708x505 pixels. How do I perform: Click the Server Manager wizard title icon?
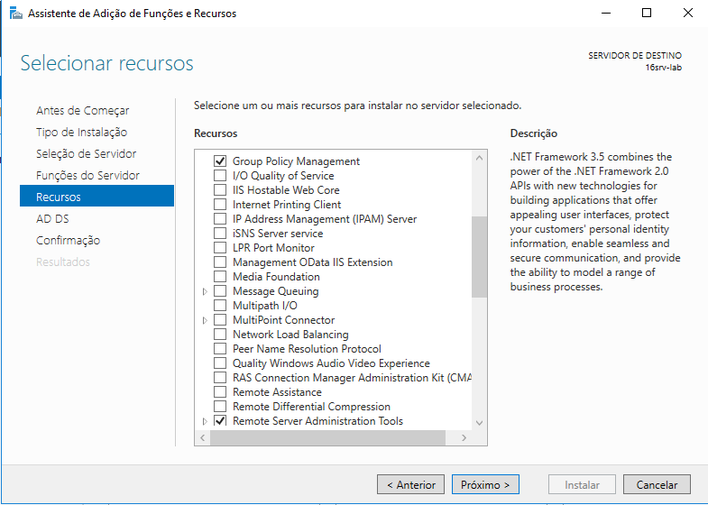16,13
